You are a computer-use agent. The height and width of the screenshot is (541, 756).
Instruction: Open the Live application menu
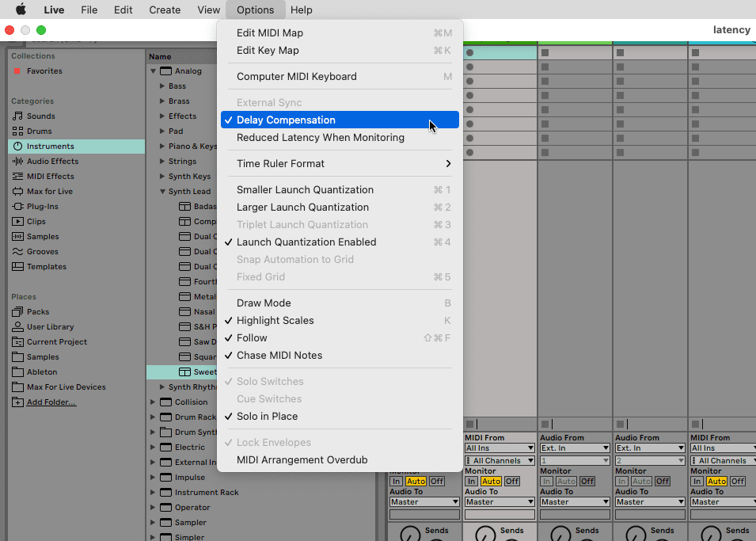(54, 10)
